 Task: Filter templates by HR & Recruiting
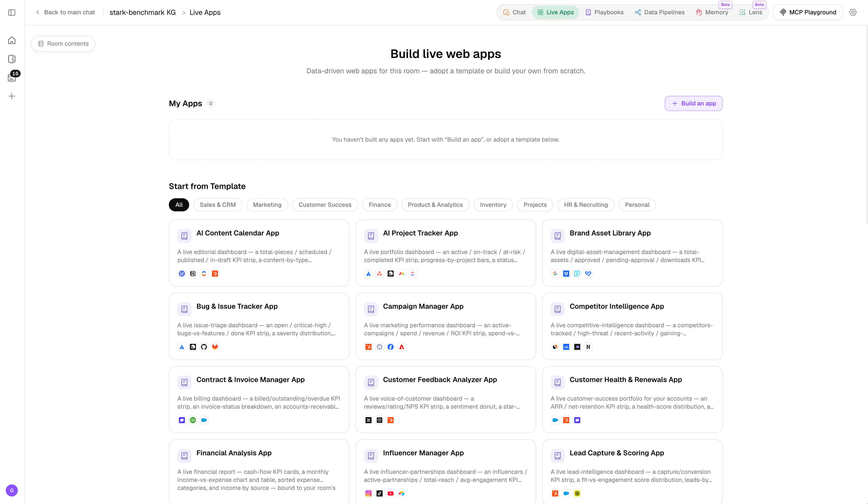click(586, 205)
